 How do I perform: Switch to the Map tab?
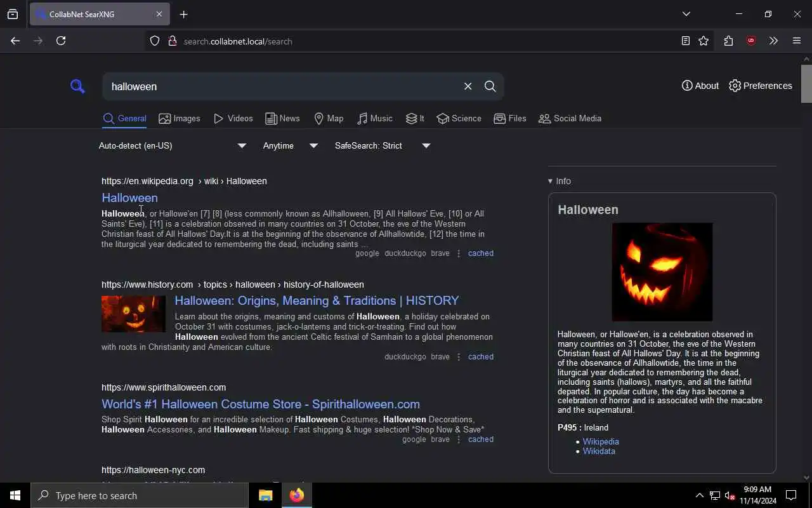tap(329, 118)
